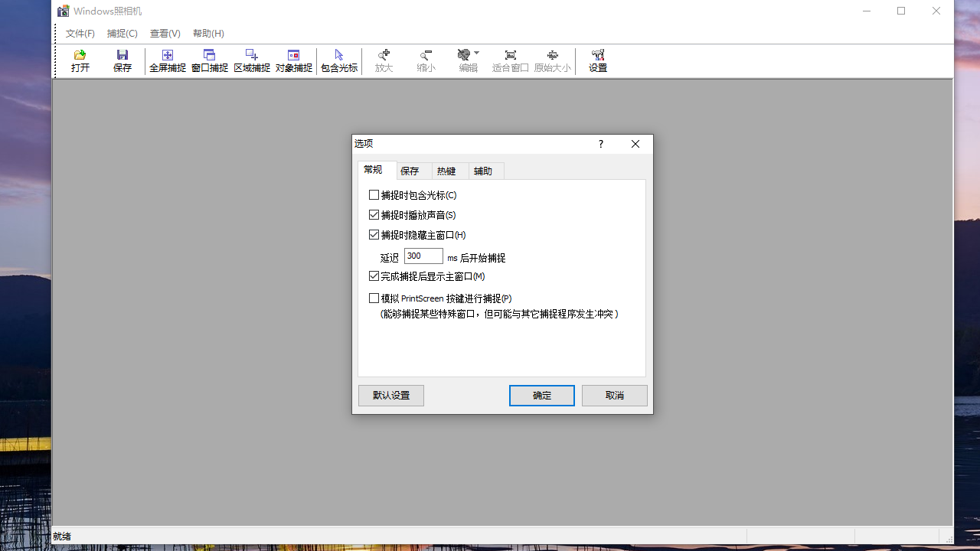
Task: Select the object capture (对象捕捉) tool
Action: click(293, 60)
